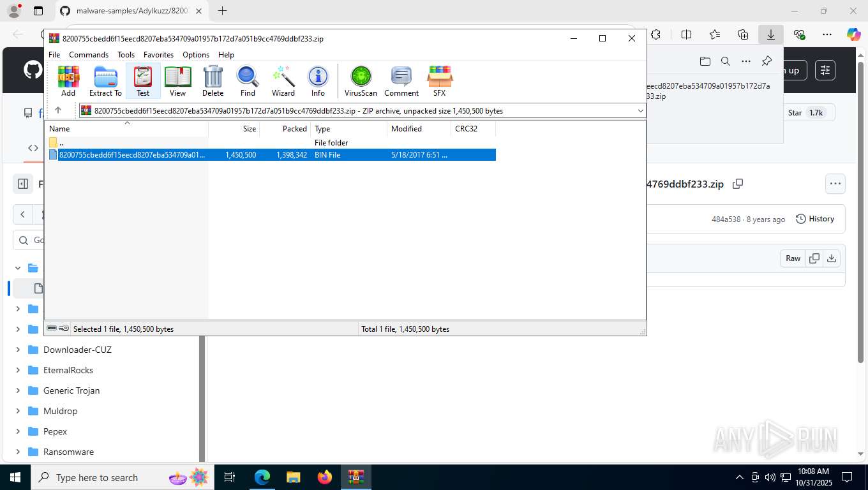Image resolution: width=868 pixels, height=490 pixels.
Task: Open Edge Collections icon
Action: click(x=743, y=34)
